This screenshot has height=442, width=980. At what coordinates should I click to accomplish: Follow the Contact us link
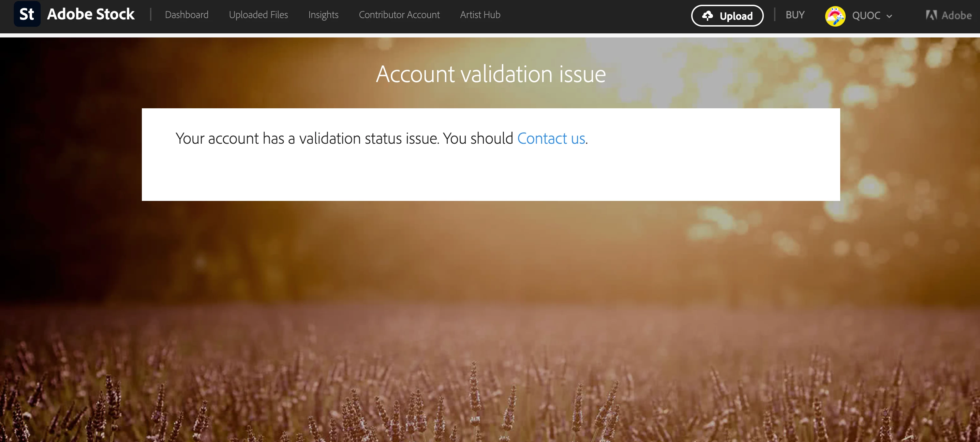tap(551, 138)
